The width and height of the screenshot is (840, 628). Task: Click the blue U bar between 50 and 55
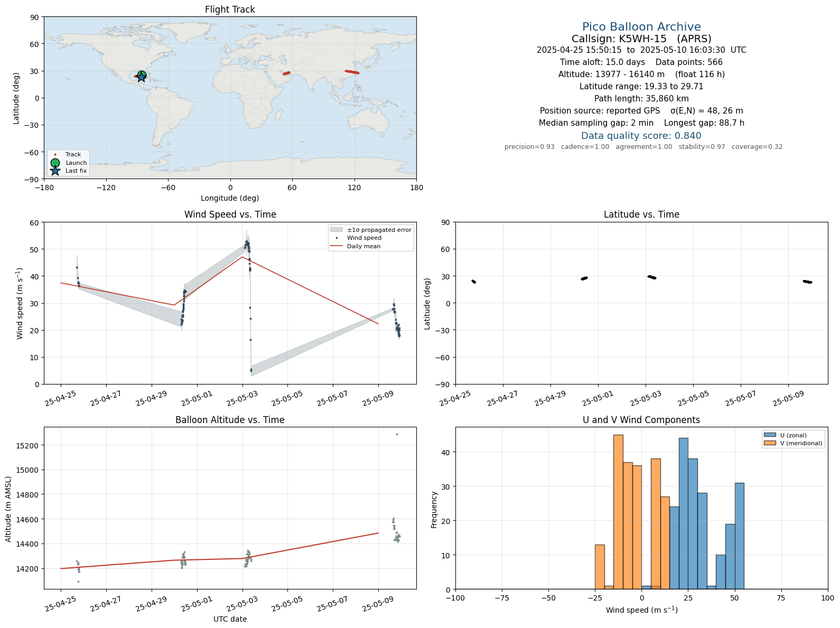[739, 536]
